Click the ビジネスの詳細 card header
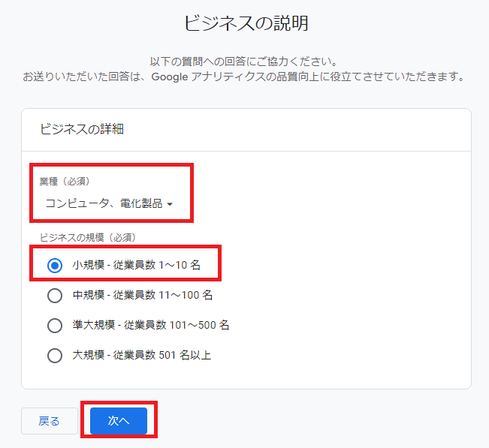Screen dimensions: 489x448 click(x=82, y=129)
